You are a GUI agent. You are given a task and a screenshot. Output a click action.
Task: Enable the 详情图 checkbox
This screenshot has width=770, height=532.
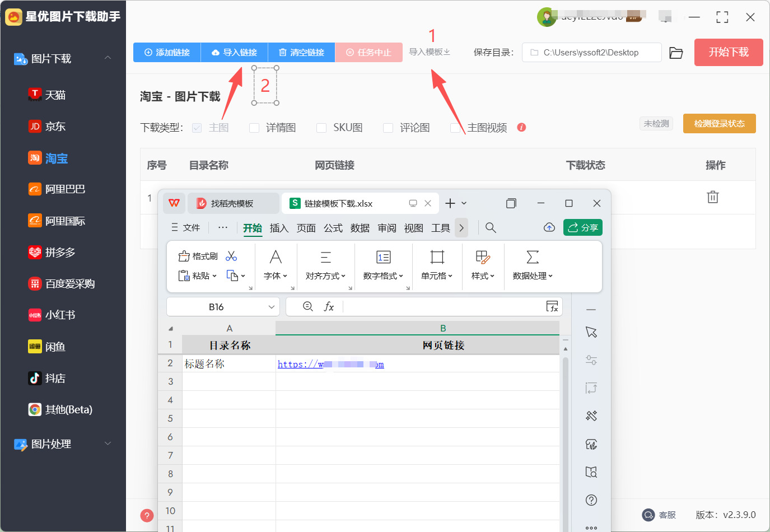coord(254,128)
